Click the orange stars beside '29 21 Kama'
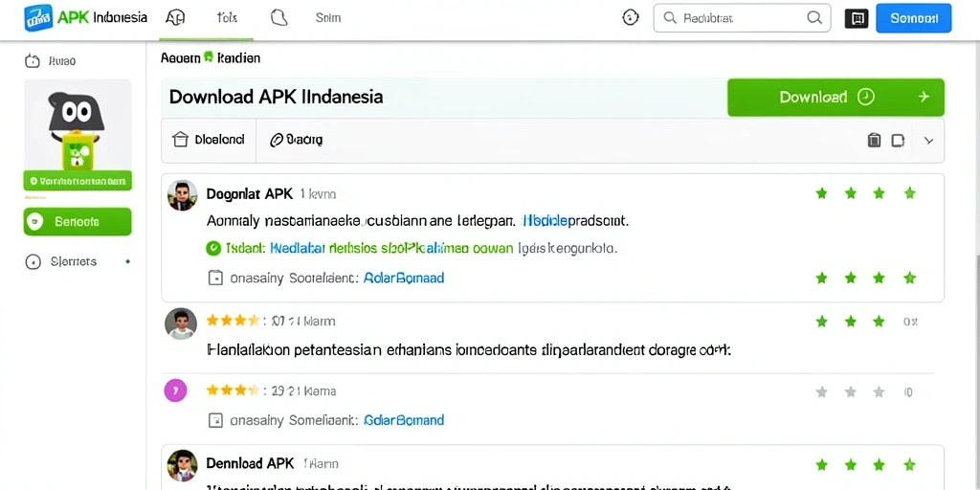Screen dimensions: 980x490 233,390
